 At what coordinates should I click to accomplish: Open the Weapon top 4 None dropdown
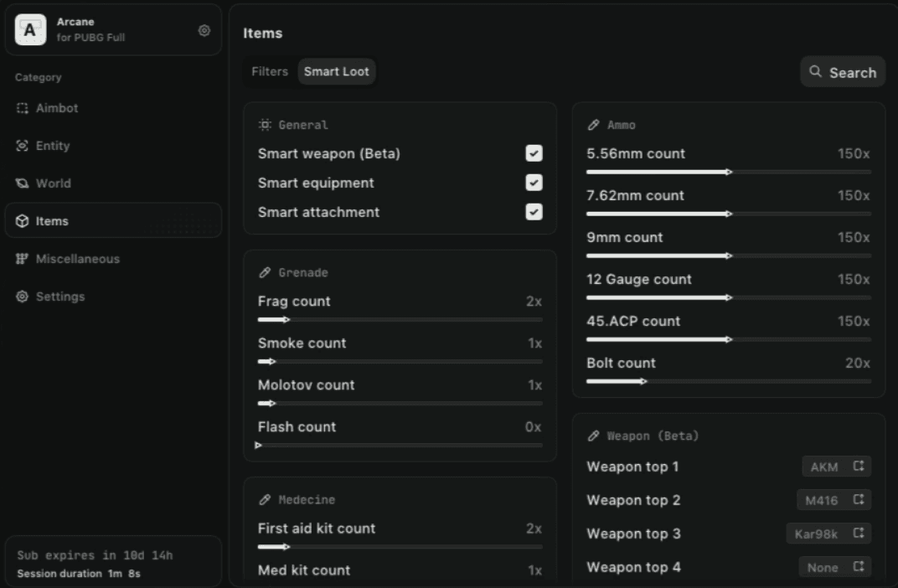coord(835,567)
